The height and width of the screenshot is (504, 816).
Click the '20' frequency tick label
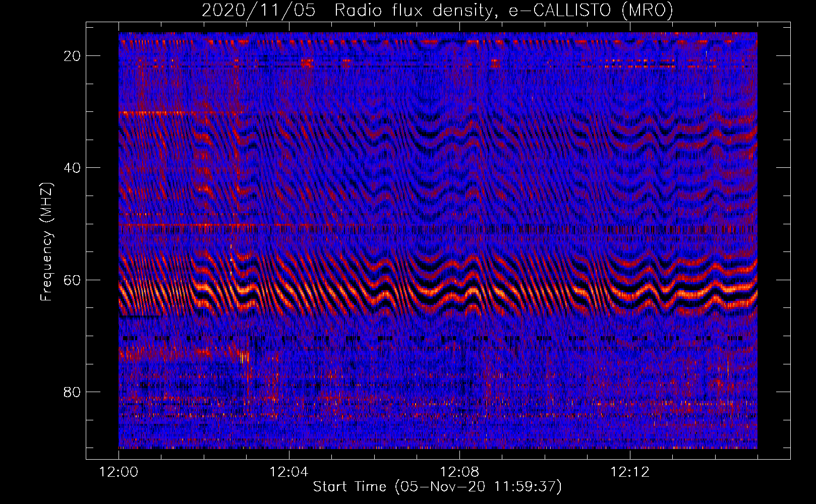(x=73, y=56)
